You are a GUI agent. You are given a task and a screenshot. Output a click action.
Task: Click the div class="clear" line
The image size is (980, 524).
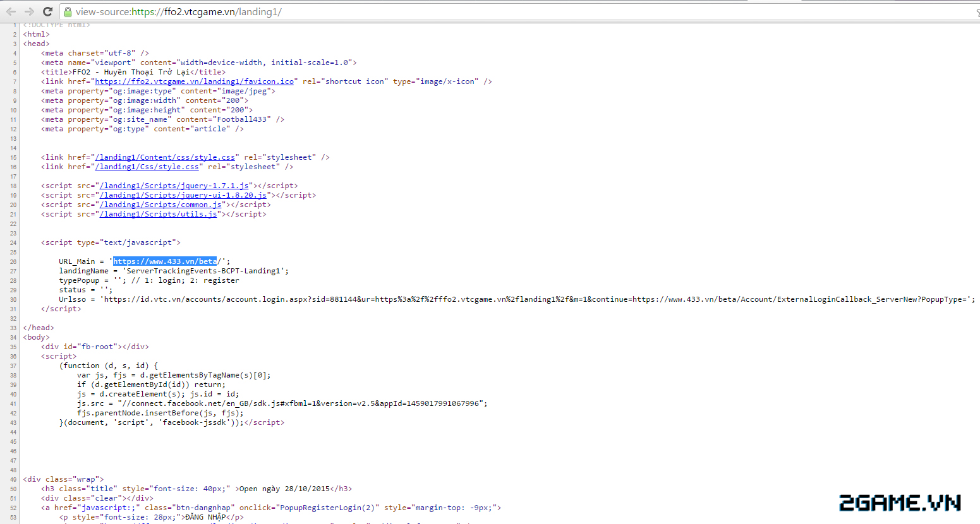pos(97,498)
